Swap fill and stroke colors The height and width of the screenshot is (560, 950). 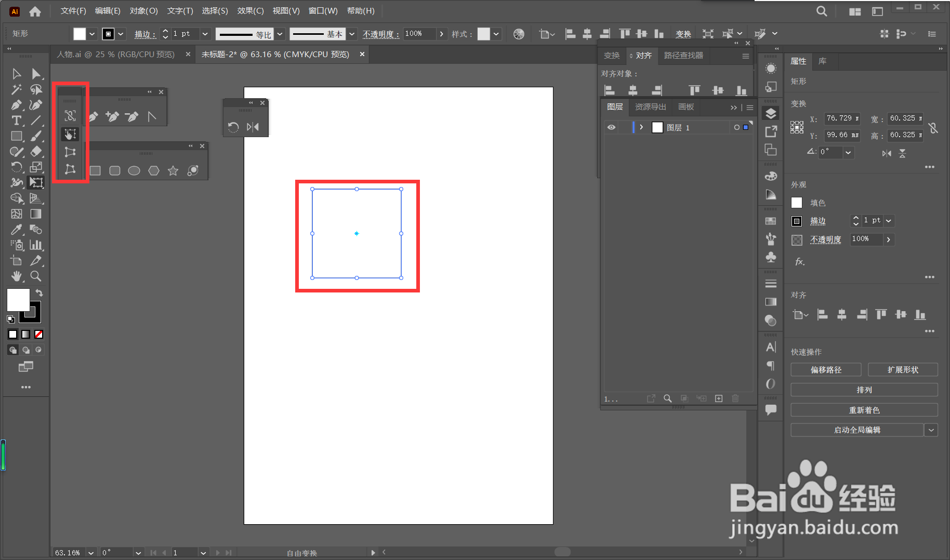39,293
